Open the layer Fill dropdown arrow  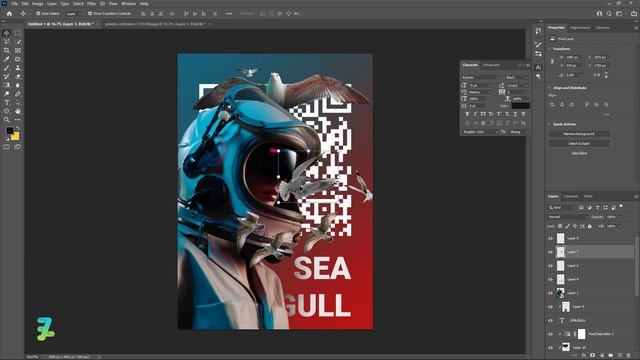[x=619, y=226]
